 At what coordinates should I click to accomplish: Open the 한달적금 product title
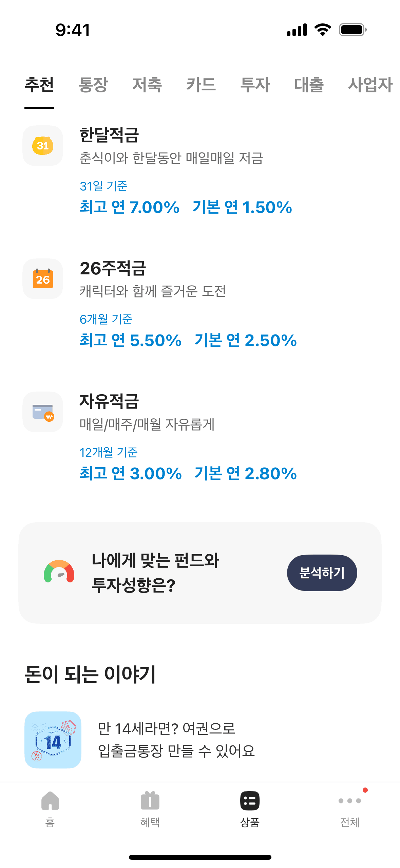[x=109, y=135]
